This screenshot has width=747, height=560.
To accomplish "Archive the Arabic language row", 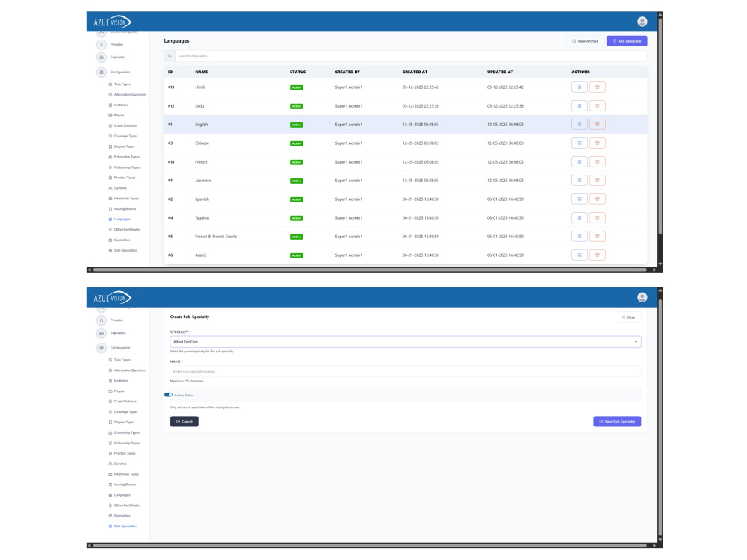I will pos(598,255).
